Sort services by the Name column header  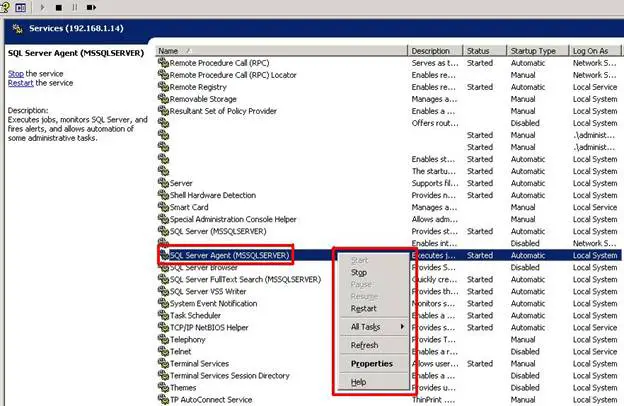[x=280, y=50]
